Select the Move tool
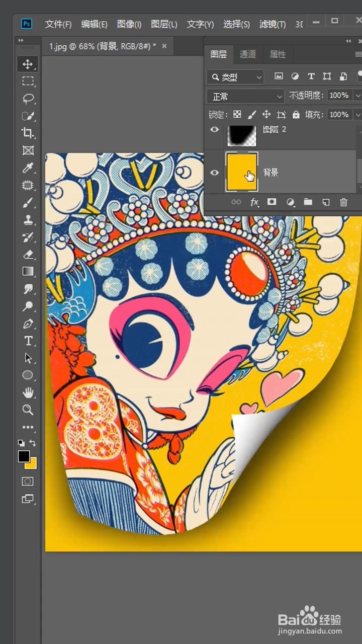Viewport: 362px width, 644px height. [28, 64]
